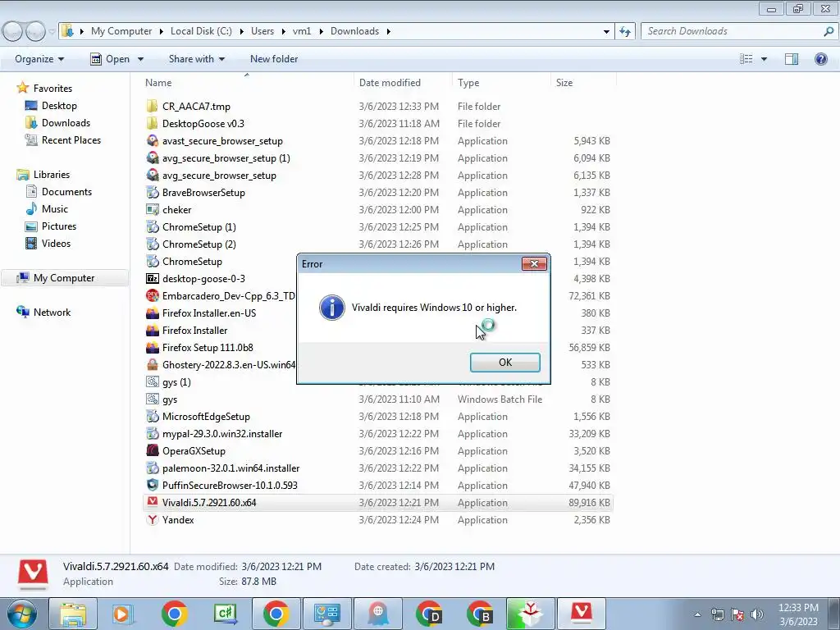The width and height of the screenshot is (840, 630).
Task: Select the mypal-29.3.0.win32.installer file name
Action: coord(222,433)
